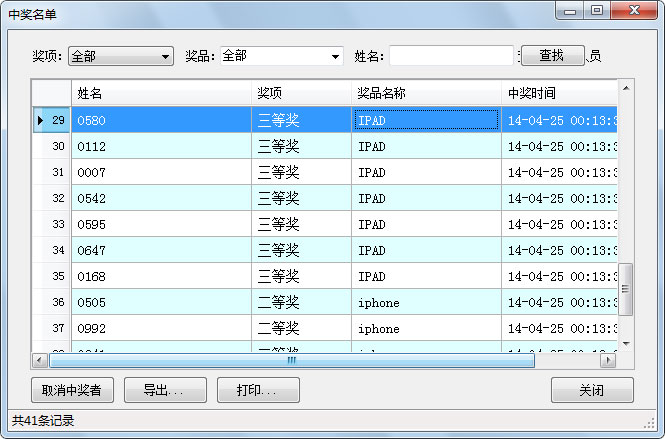Sort by the 中奖时间 column header

click(559, 93)
